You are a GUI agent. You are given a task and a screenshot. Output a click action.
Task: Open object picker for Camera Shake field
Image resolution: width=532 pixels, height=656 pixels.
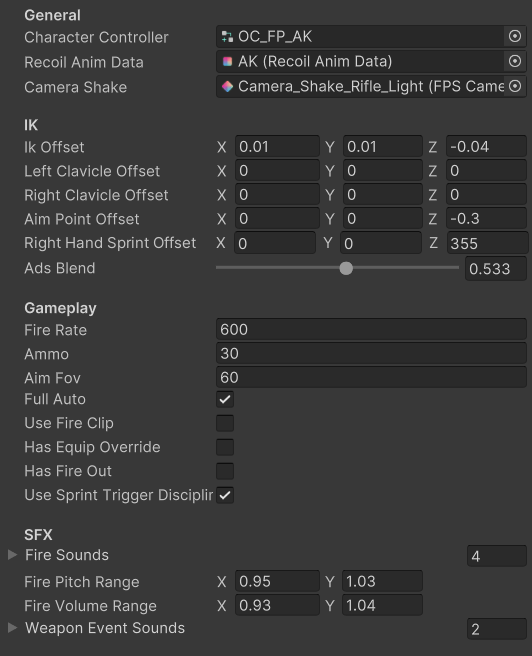click(x=515, y=86)
